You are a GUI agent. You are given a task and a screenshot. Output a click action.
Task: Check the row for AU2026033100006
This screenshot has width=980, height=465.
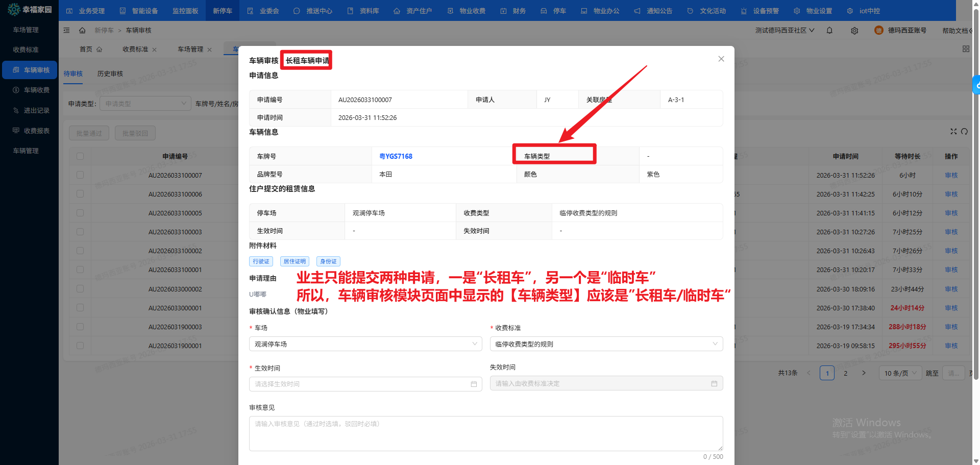coord(80,194)
